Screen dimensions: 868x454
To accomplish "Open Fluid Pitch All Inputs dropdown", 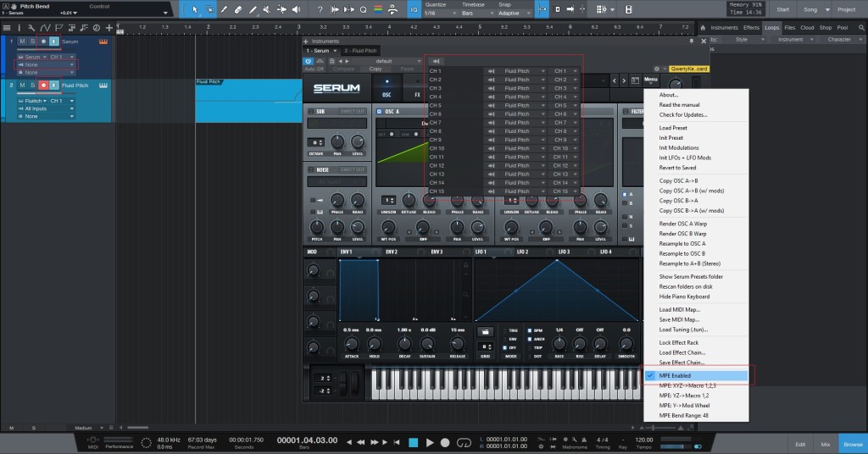I will click(46, 108).
